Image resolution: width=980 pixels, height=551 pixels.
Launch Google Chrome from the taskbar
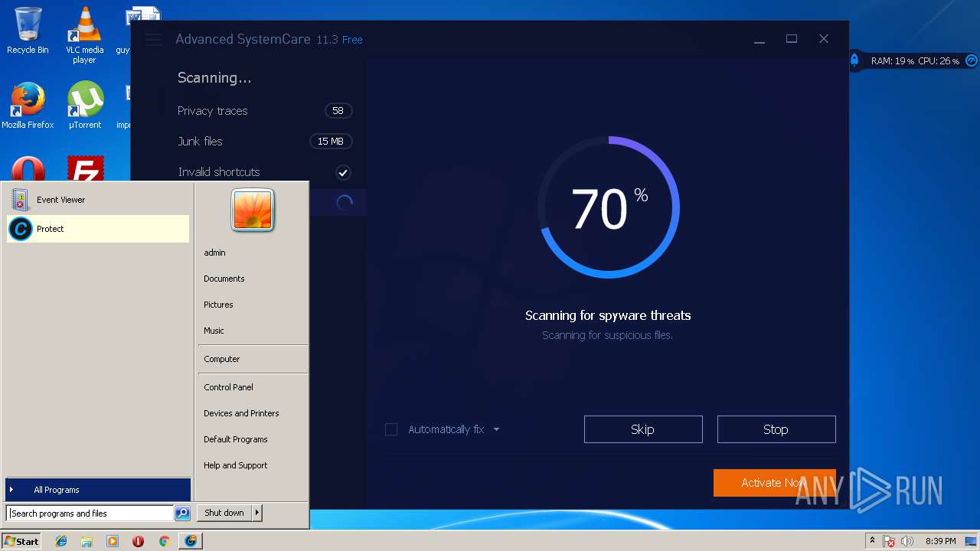(x=164, y=541)
